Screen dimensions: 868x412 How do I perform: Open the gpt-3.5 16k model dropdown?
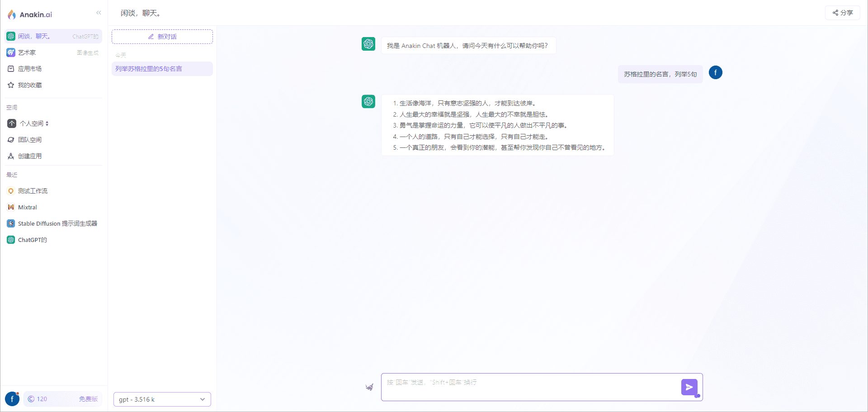[x=162, y=399]
